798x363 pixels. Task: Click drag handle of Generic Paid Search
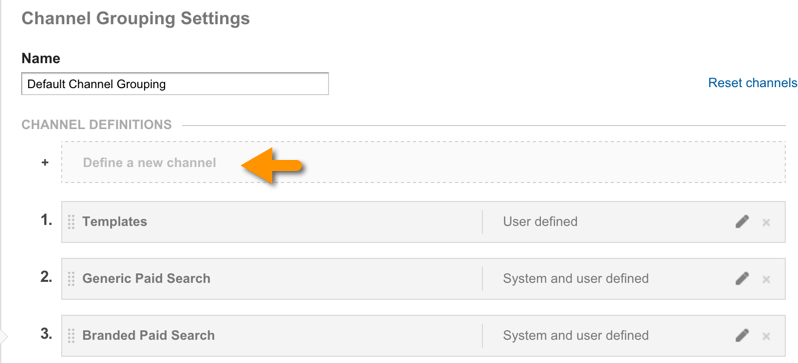tap(71, 279)
